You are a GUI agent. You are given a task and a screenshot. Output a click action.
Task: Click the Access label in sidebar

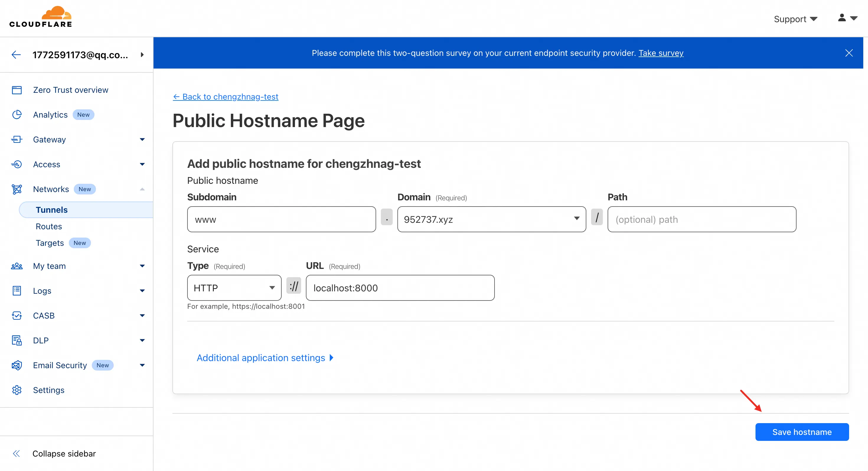47,164
